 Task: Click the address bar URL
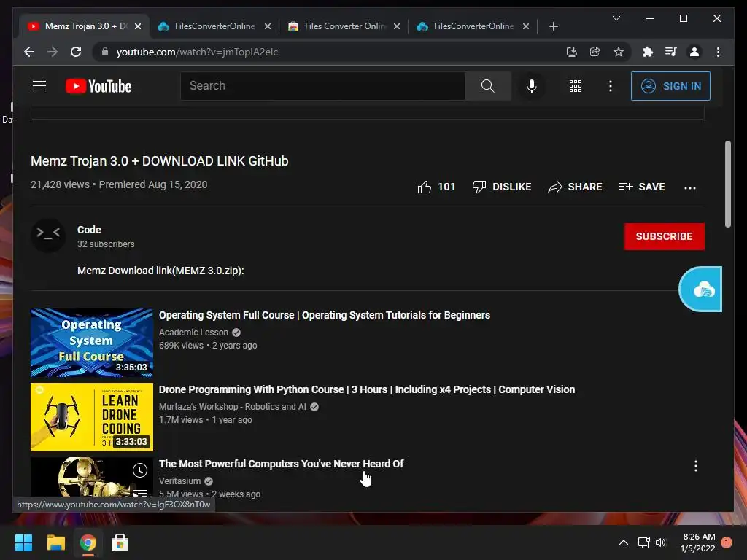pos(197,52)
